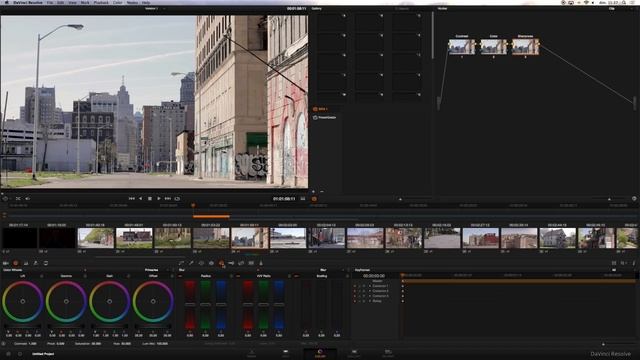The image size is (640, 360).
Task: Toggle loop playback in the viewer
Action: coord(177,198)
